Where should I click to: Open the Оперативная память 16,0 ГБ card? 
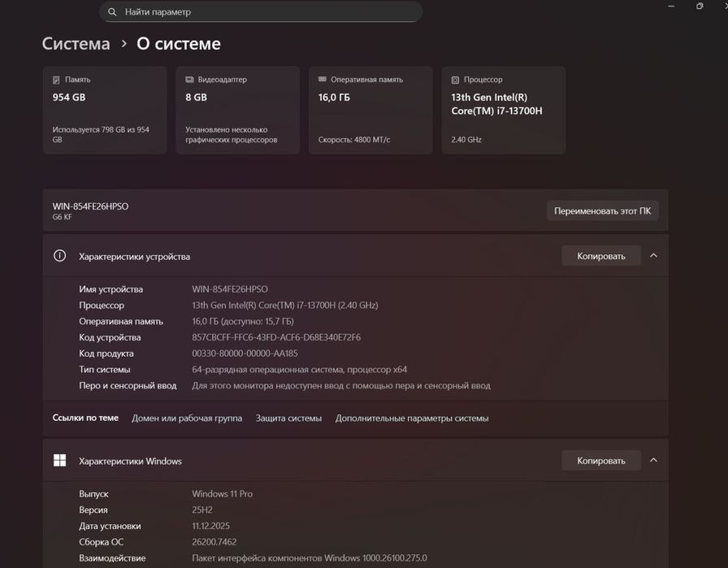pyautogui.click(x=370, y=110)
